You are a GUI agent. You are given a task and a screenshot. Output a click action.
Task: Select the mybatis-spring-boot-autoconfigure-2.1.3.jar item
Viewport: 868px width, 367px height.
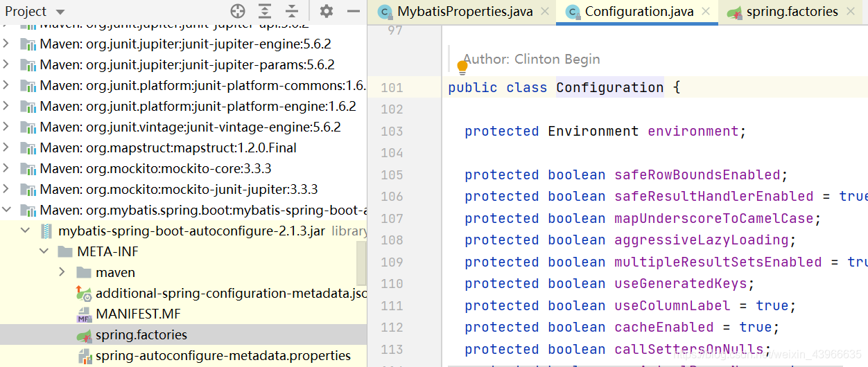tap(191, 231)
